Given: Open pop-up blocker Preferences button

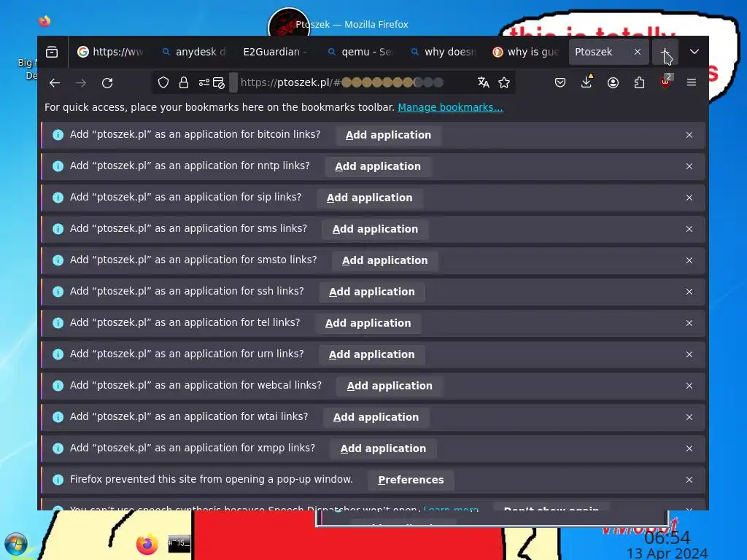Looking at the screenshot, I should [411, 480].
